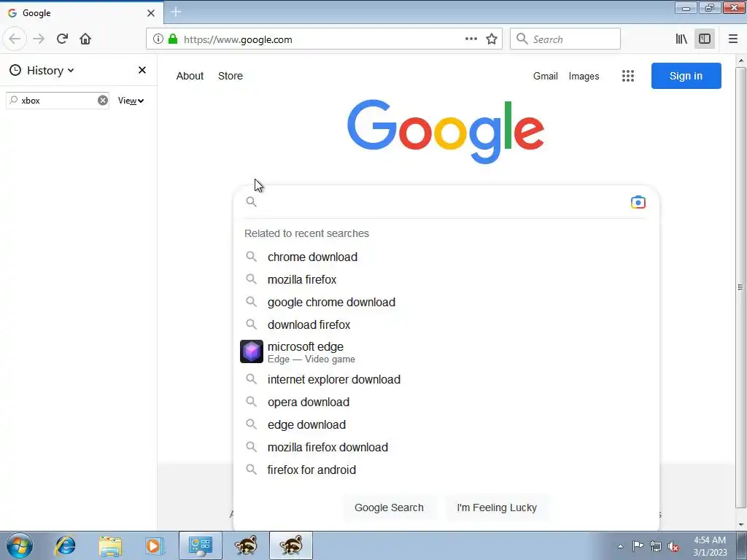
Task: Reload the current page
Action: coord(62,39)
